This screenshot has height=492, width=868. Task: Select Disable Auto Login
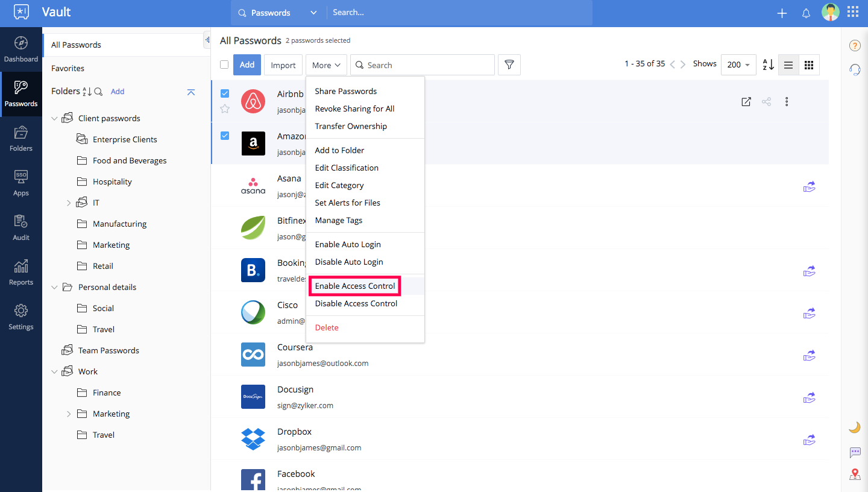pos(349,262)
